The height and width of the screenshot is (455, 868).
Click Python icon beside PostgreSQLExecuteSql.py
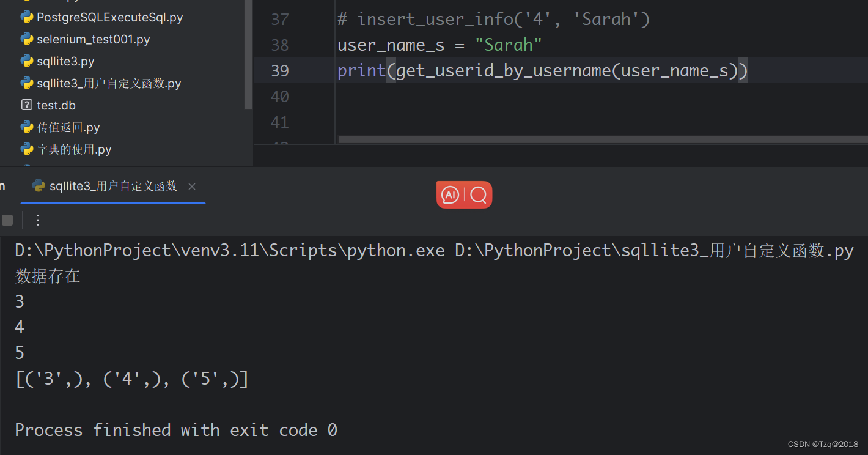point(26,17)
